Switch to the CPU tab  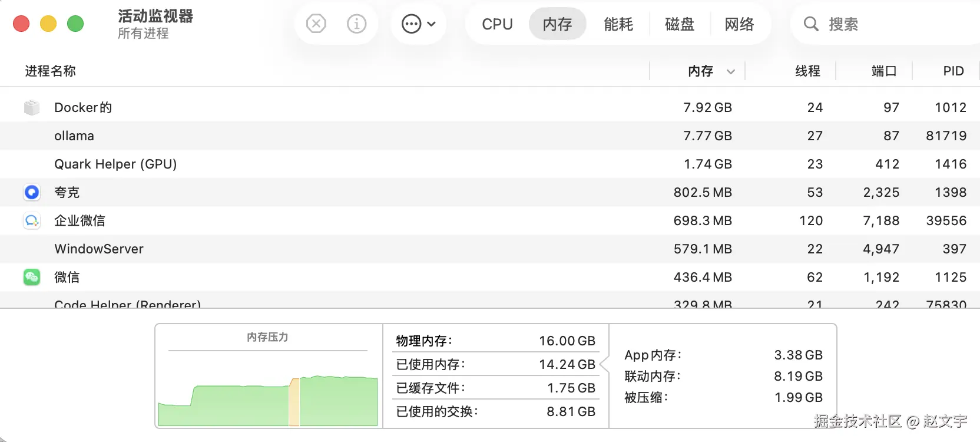(x=497, y=24)
